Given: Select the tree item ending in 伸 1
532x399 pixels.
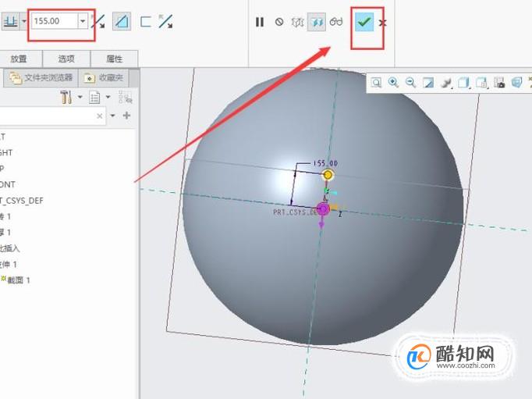Looking at the screenshot, I should tap(9, 264).
